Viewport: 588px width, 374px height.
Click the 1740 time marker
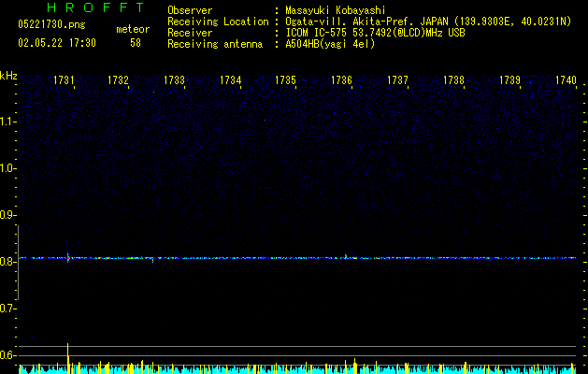pyautogui.click(x=566, y=80)
